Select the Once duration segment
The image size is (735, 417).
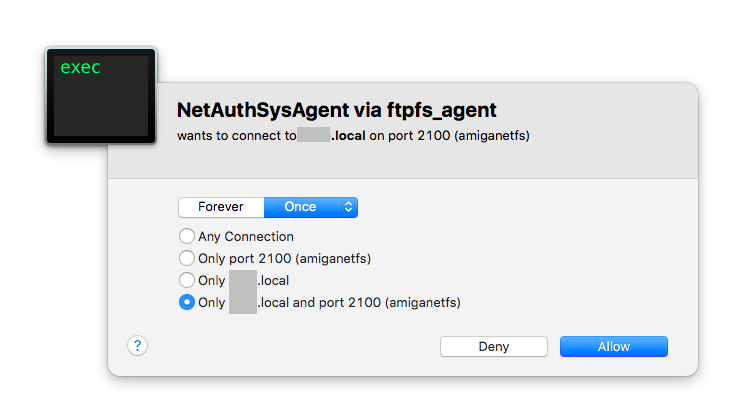pos(300,207)
